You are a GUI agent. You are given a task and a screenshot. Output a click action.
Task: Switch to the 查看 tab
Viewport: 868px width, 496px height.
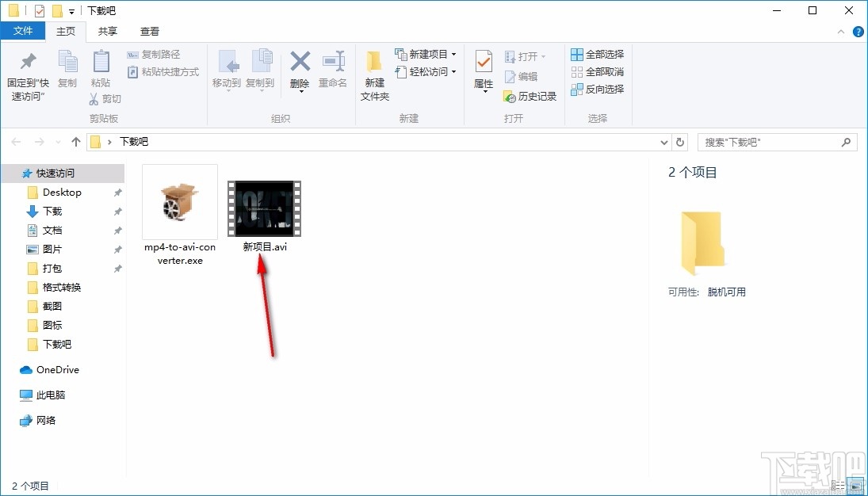coord(150,31)
